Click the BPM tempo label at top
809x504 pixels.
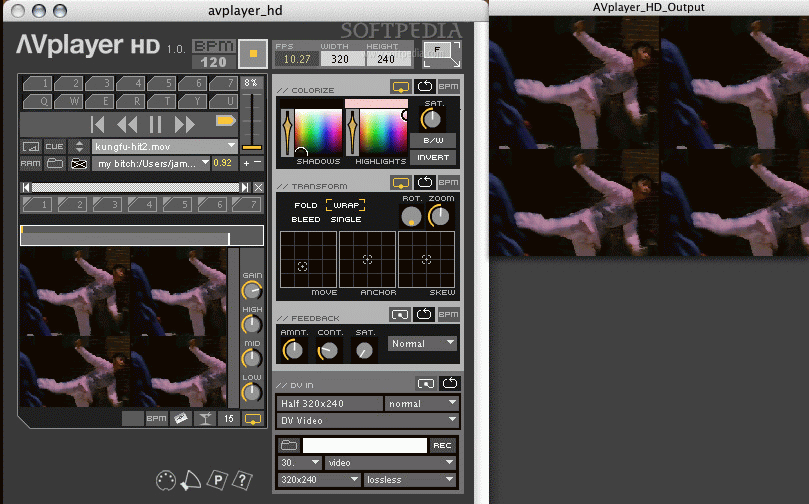[x=214, y=46]
